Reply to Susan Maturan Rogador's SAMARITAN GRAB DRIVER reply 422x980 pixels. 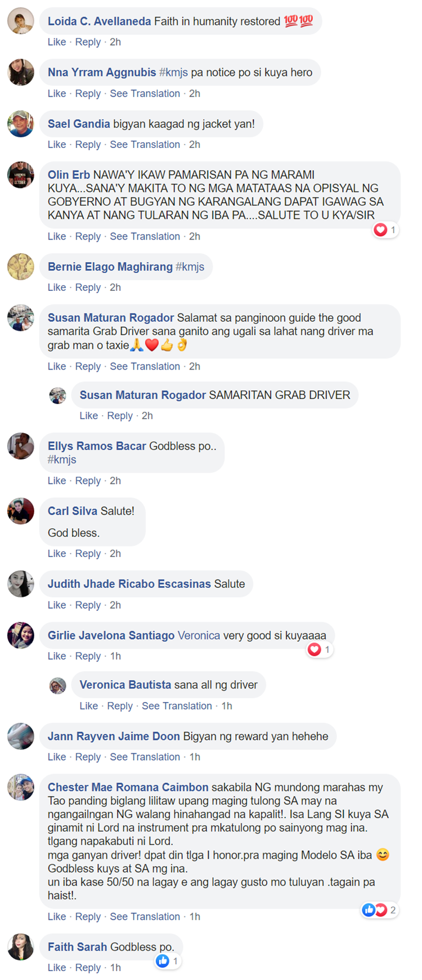coord(120,415)
